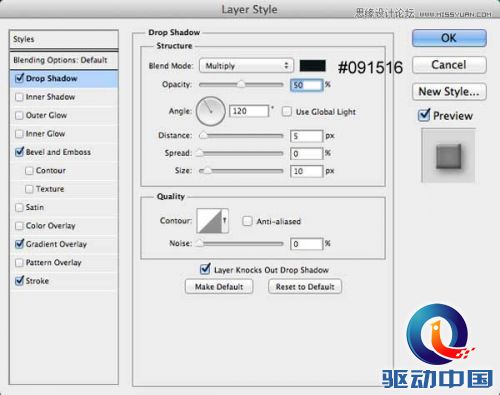Enable the Inner Glow checkbox
The width and height of the screenshot is (500, 395).
[19, 134]
